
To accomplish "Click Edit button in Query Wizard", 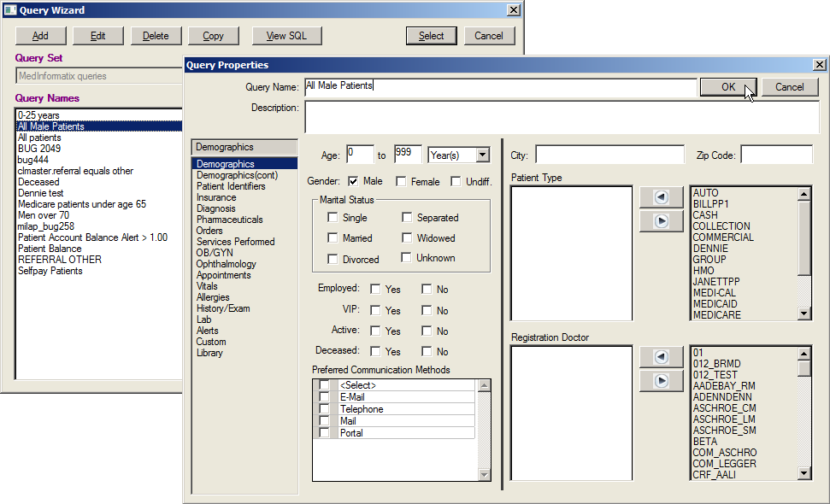I will [x=98, y=36].
